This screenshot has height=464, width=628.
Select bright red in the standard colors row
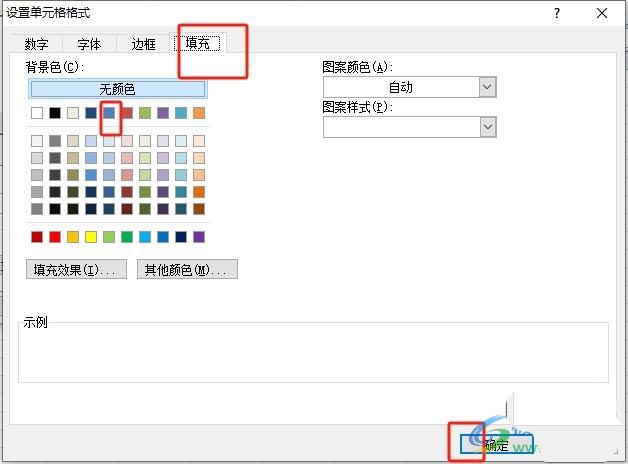pyautogui.click(x=55, y=237)
